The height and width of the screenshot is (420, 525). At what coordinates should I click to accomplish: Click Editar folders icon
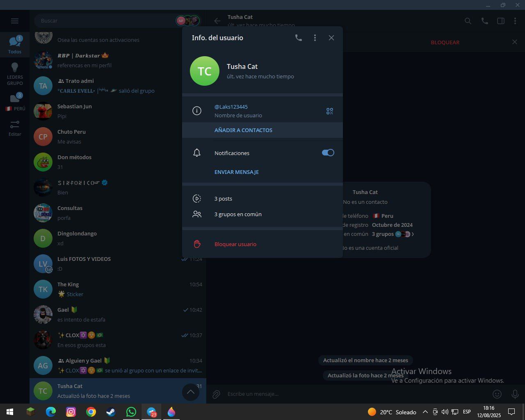pyautogui.click(x=15, y=128)
